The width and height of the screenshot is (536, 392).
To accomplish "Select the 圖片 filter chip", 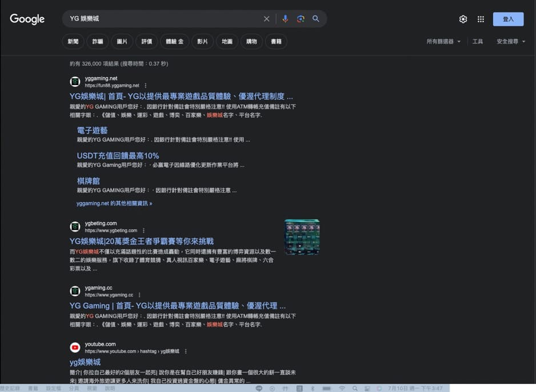I will [x=122, y=41].
